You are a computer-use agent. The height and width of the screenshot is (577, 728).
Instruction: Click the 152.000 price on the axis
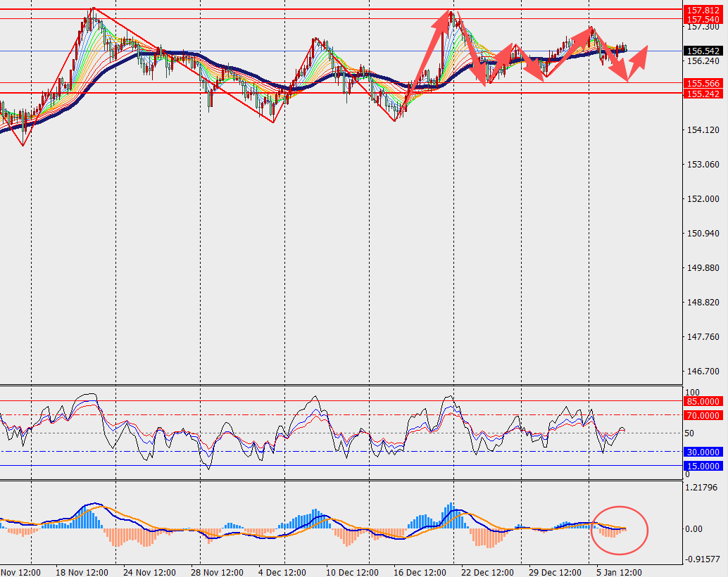pos(700,199)
